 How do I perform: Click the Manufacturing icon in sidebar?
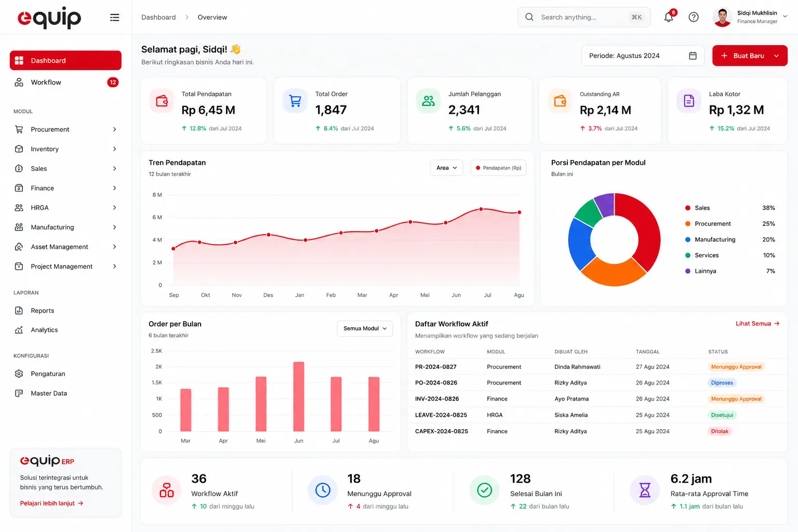click(x=19, y=227)
